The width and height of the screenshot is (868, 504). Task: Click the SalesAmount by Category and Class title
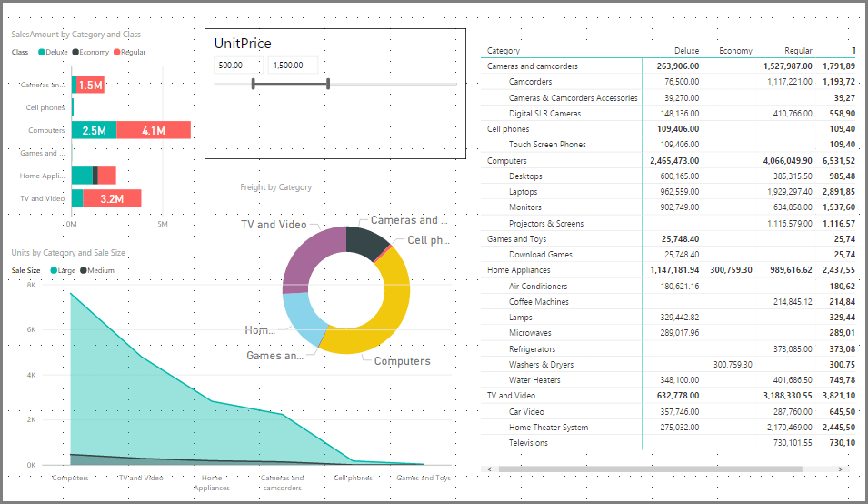75,35
